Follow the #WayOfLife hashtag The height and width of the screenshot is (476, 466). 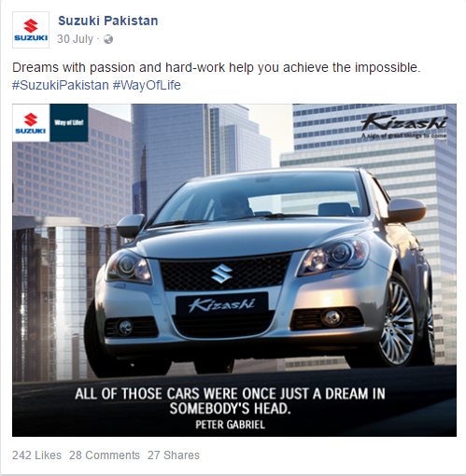pos(147,85)
